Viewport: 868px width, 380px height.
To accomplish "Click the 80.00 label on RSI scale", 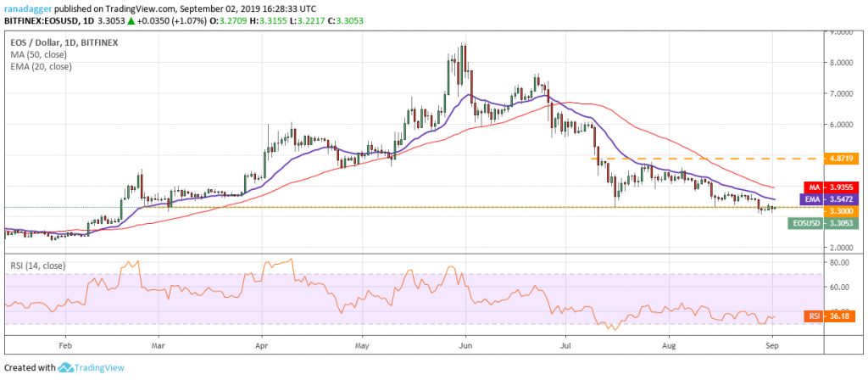I will [839, 263].
